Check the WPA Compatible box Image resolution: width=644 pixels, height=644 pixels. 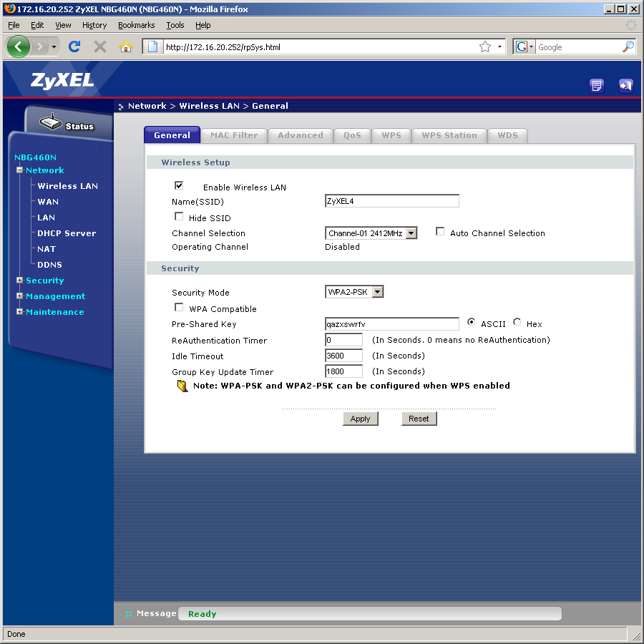coord(179,307)
